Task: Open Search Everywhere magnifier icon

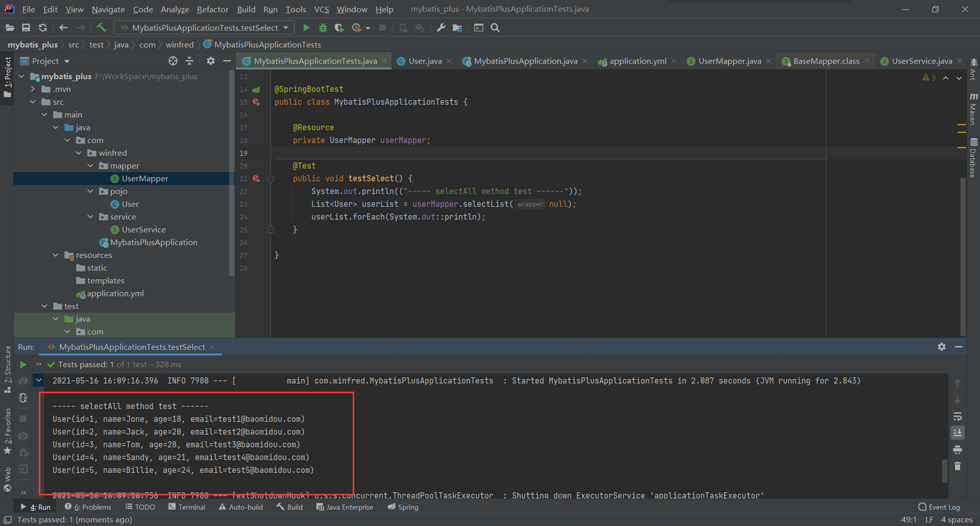Action: [495, 28]
